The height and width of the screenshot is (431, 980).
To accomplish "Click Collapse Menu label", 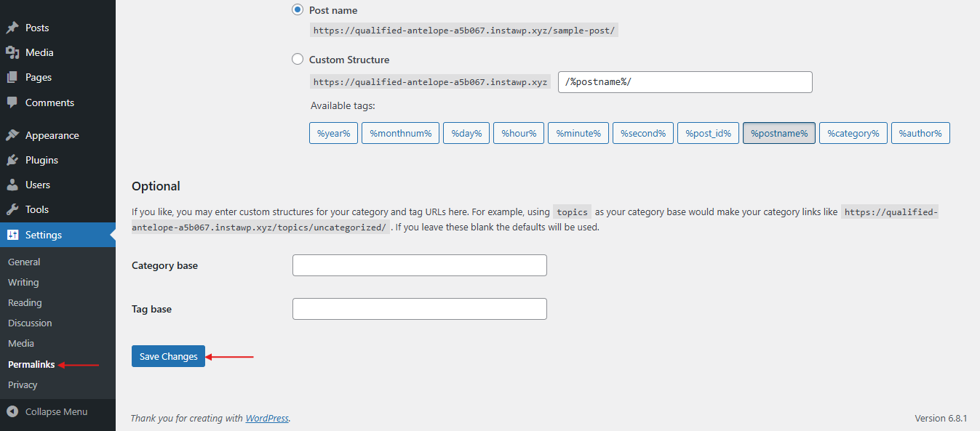I will point(56,411).
